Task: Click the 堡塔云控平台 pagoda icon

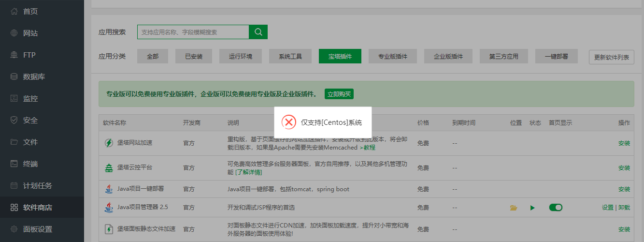Action: tap(109, 167)
